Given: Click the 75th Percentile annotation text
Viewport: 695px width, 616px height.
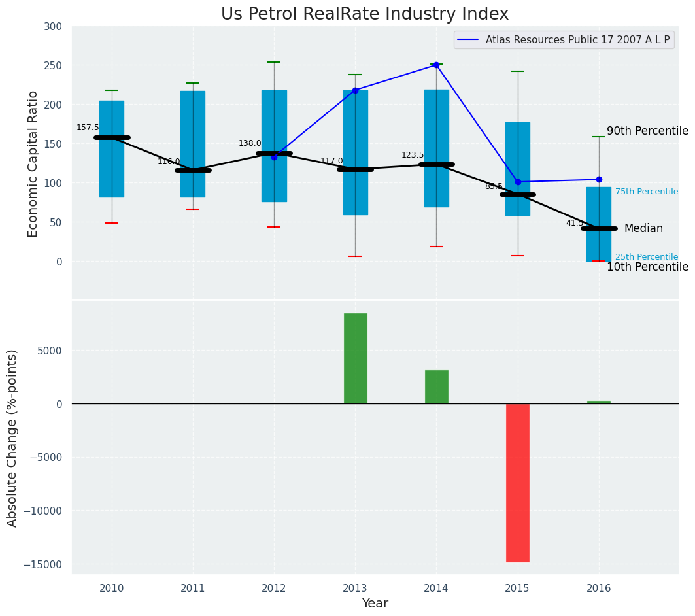Looking at the screenshot, I should 646,192.
